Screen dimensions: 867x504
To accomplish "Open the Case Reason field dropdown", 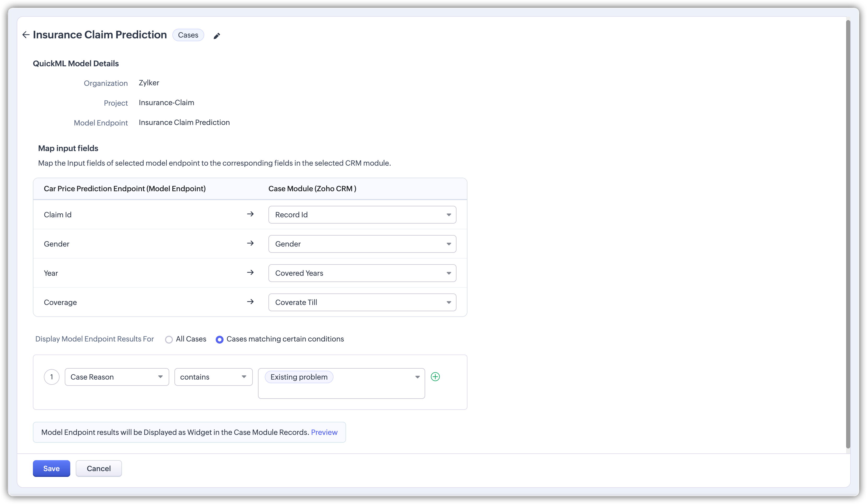I will click(x=117, y=377).
